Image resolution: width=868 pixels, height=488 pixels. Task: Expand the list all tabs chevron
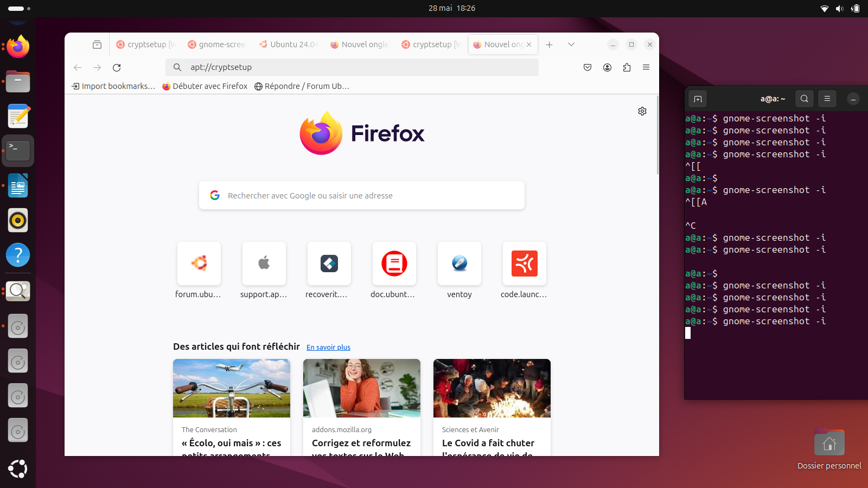click(571, 44)
